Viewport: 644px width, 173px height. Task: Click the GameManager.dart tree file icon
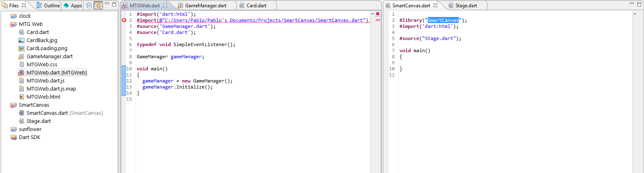click(x=21, y=56)
